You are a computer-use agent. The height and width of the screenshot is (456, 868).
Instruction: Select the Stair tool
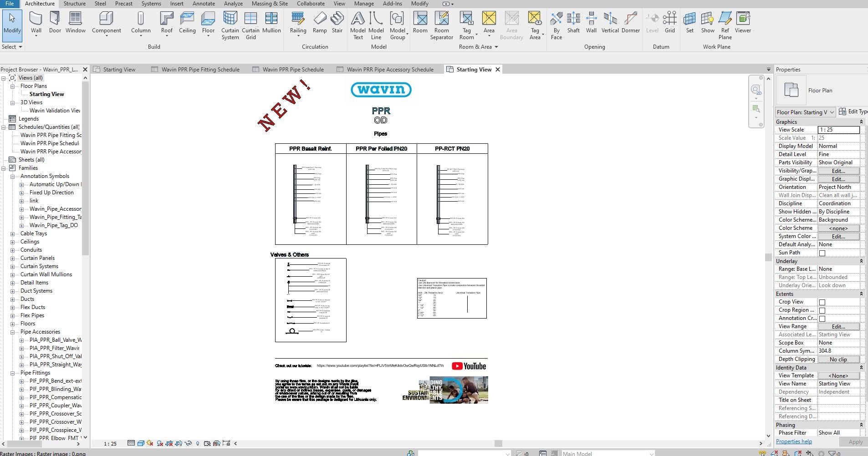(x=337, y=23)
